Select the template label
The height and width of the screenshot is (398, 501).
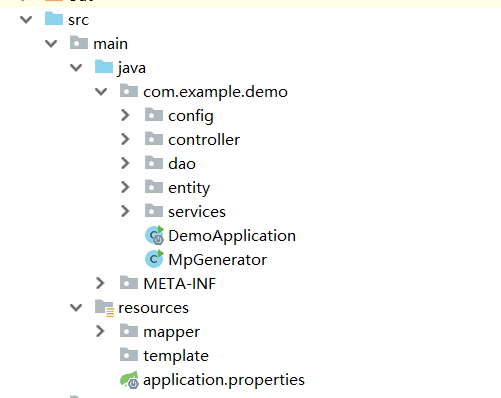pyautogui.click(x=176, y=356)
